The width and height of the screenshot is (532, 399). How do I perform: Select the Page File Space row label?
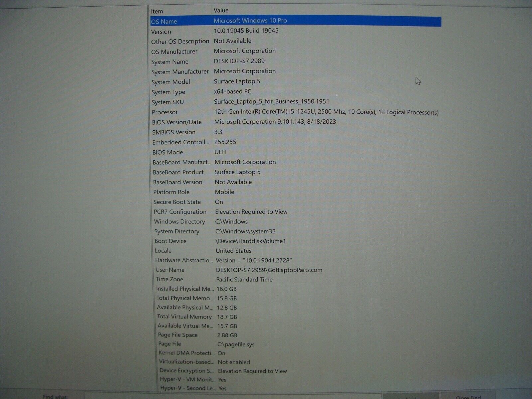point(178,335)
